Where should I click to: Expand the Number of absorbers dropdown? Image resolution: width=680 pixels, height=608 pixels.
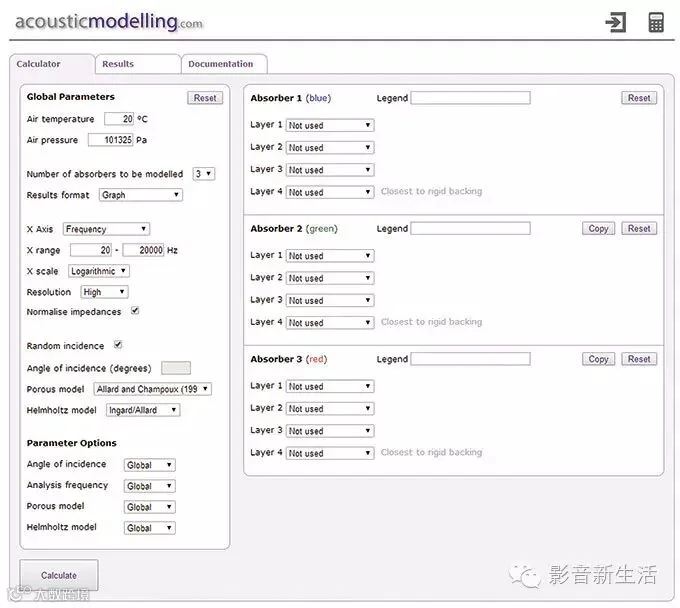pyautogui.click(x=204, y=174)
